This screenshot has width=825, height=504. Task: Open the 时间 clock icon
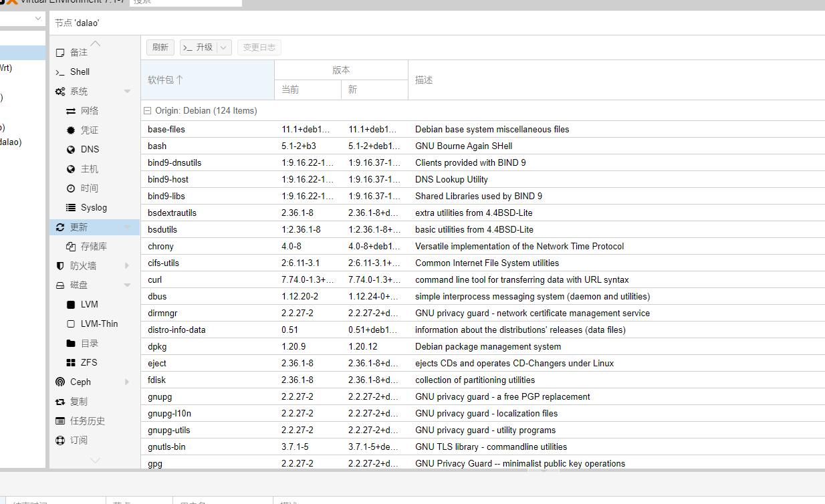[71, 188]
